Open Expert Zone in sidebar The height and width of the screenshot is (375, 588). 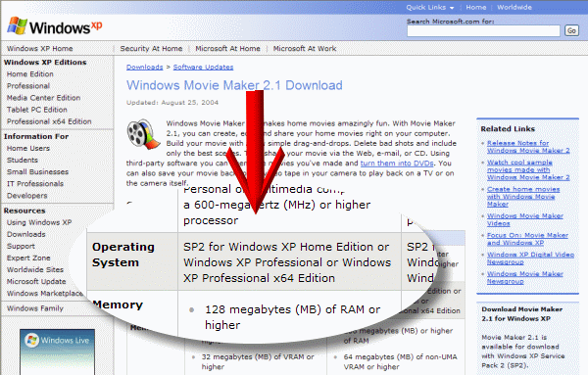tap(28, 258)
